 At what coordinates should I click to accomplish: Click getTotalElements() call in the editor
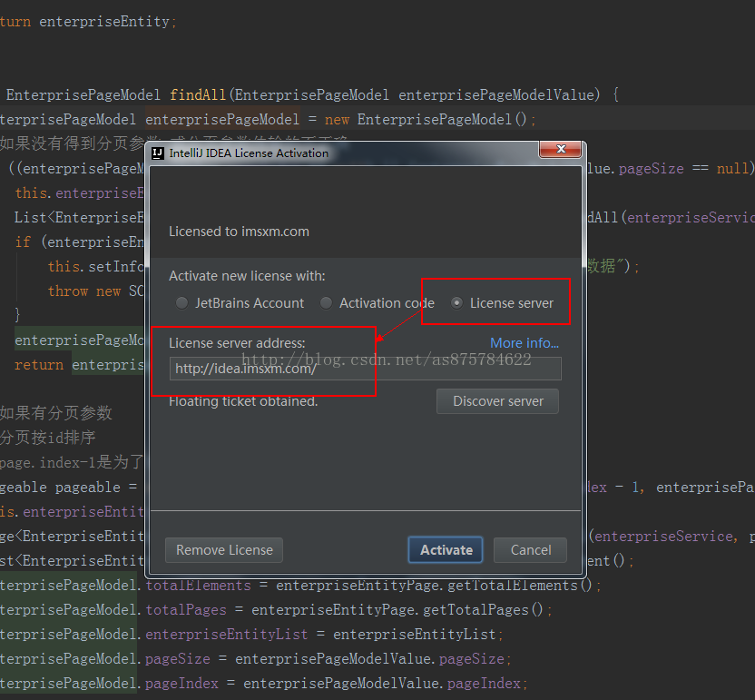520,586
